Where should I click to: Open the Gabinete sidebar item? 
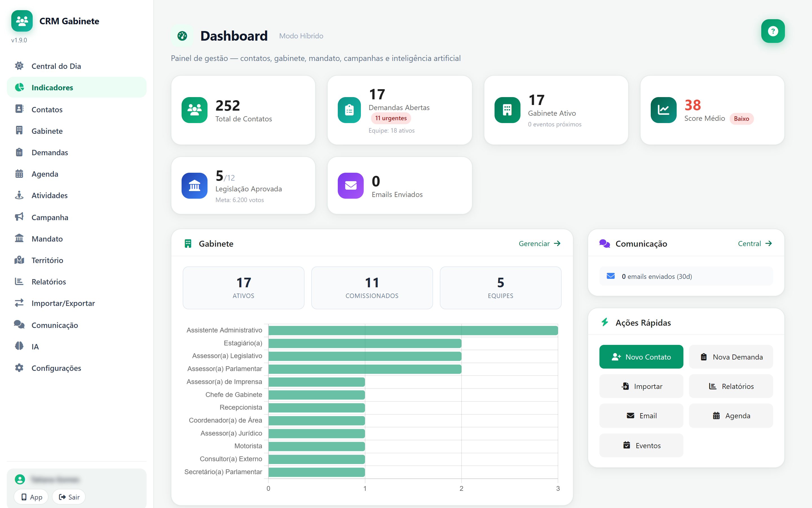point(76,131)
